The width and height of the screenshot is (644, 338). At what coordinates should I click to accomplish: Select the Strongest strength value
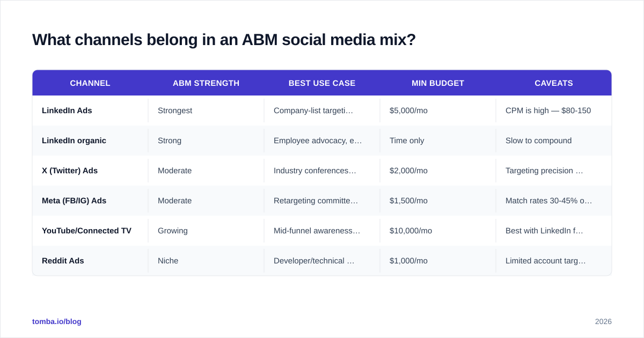[175, 111]
